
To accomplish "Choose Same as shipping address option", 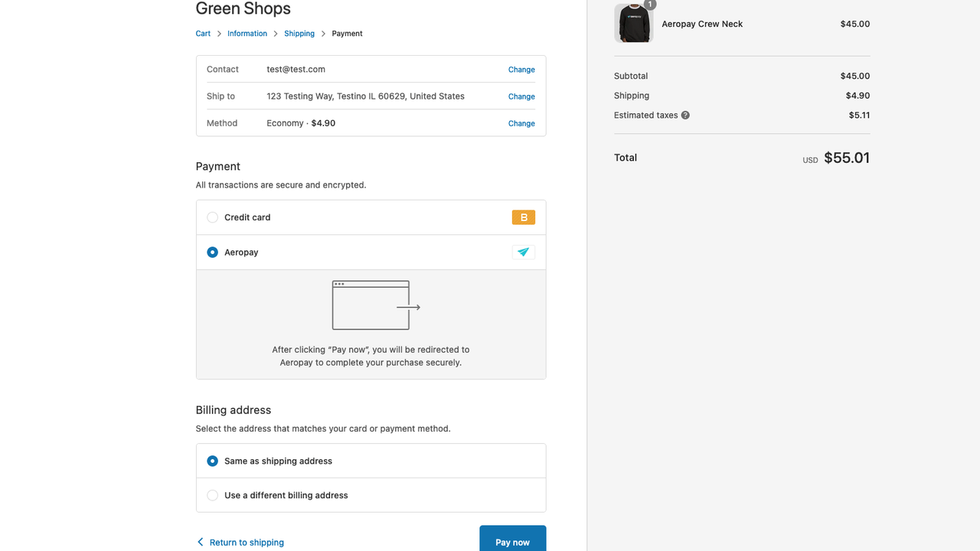I will tap(371, 461).
